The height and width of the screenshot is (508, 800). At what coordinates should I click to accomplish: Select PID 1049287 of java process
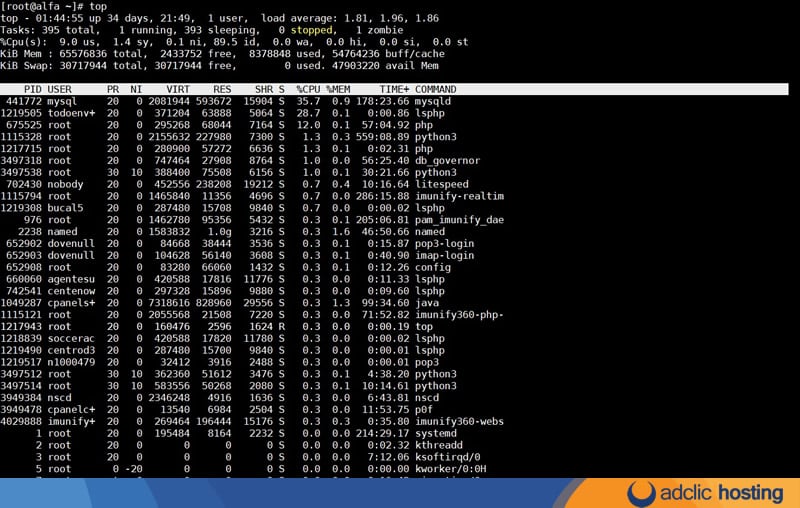point(21,303)
